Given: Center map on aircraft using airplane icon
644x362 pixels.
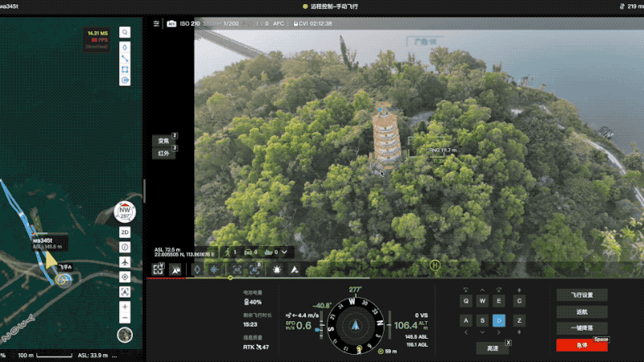Looking at the screenshot, I should click(125, 262).
